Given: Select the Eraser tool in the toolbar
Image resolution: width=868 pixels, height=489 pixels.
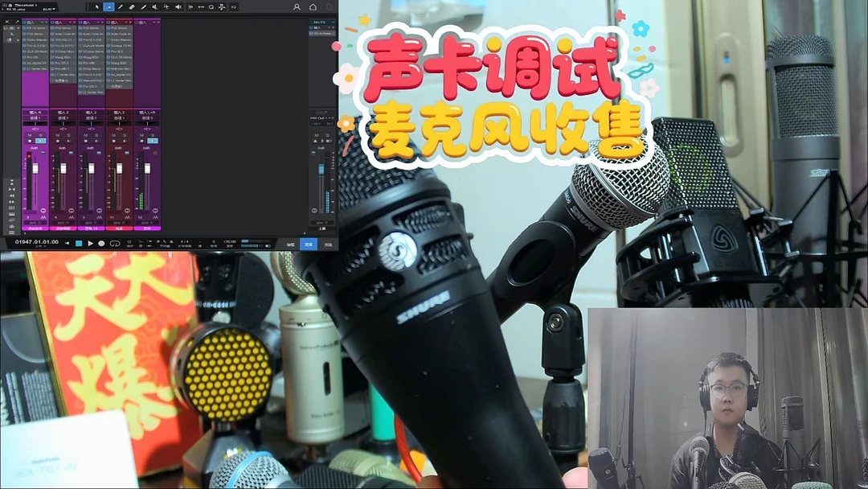Looking at the screenshot, I should [x=132, y=6].
